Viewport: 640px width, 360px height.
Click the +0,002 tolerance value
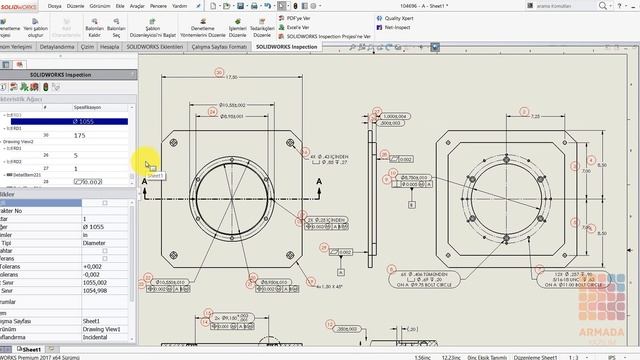92,267
